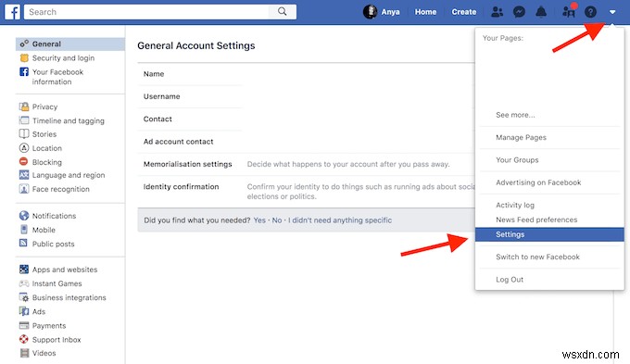This screenshot has height=364, width=630.
Task: Open the Friend Requests icon
Action: click(497, 12)
